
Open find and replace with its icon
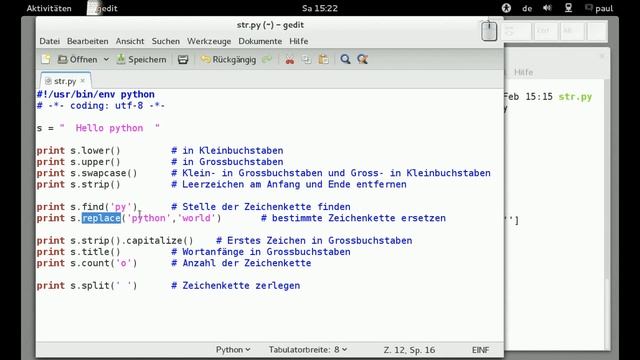click(362, 60)
